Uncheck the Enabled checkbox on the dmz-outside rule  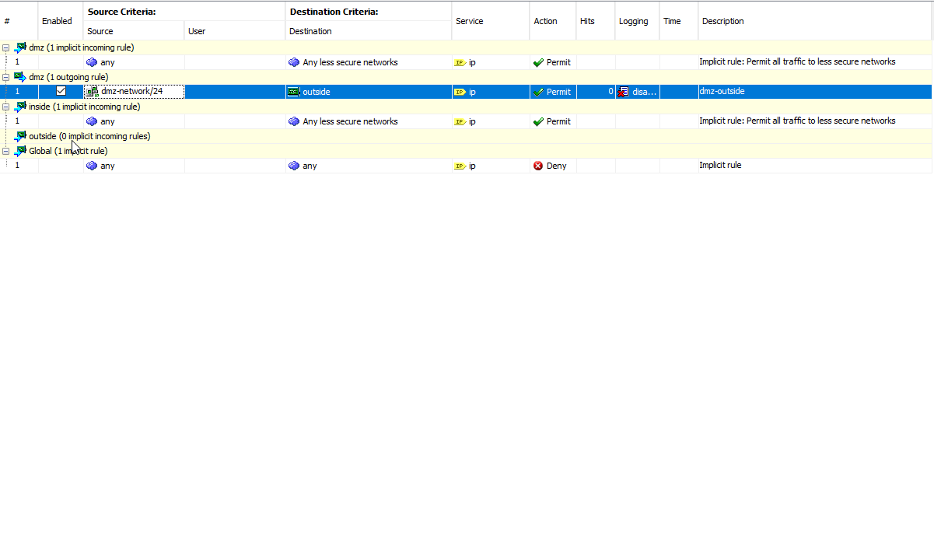[61, 91]
